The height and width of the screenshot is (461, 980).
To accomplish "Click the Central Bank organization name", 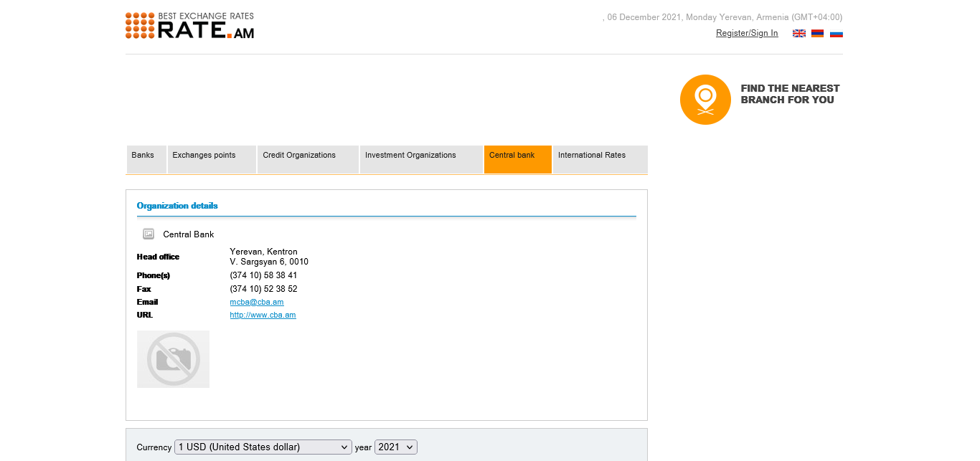I will [189, 234].
